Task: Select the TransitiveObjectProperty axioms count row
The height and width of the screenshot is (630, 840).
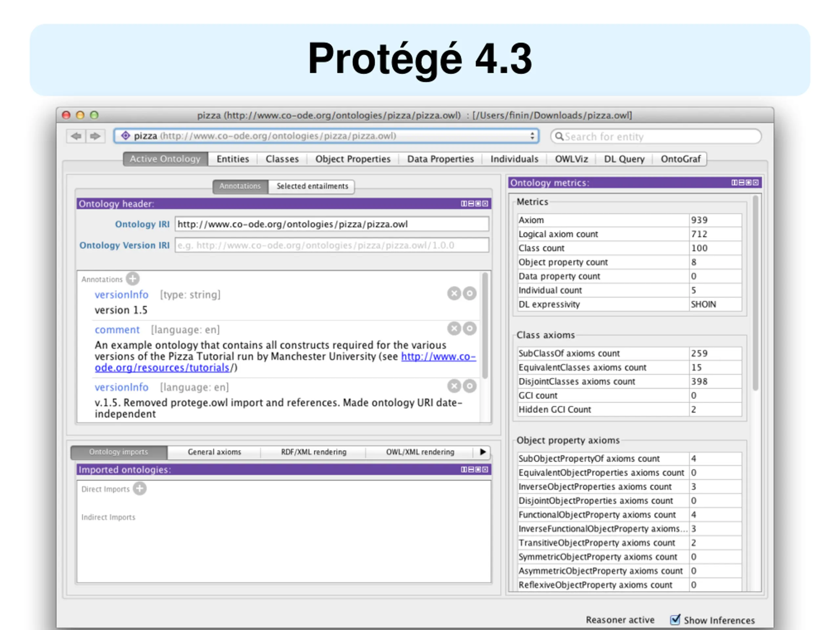Action: pos(630,543)
